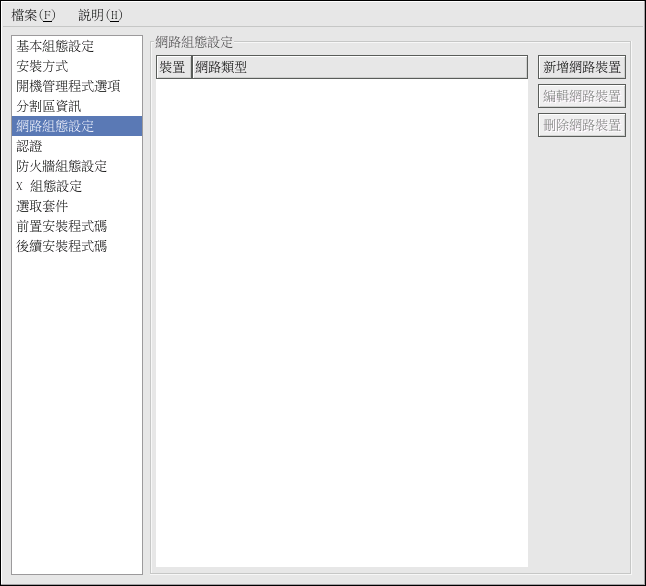Click the 刪除網路裝置 button

point(581,125)
